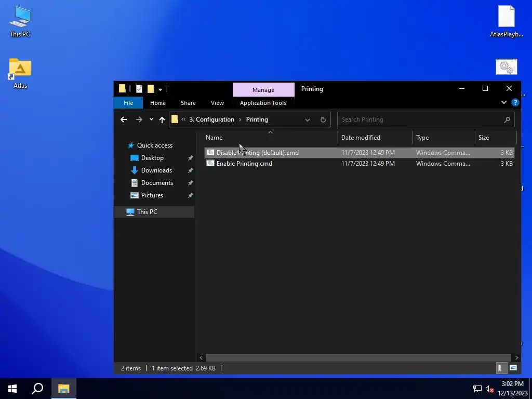Open Desktop in the navigation pane

click(152, 158)
